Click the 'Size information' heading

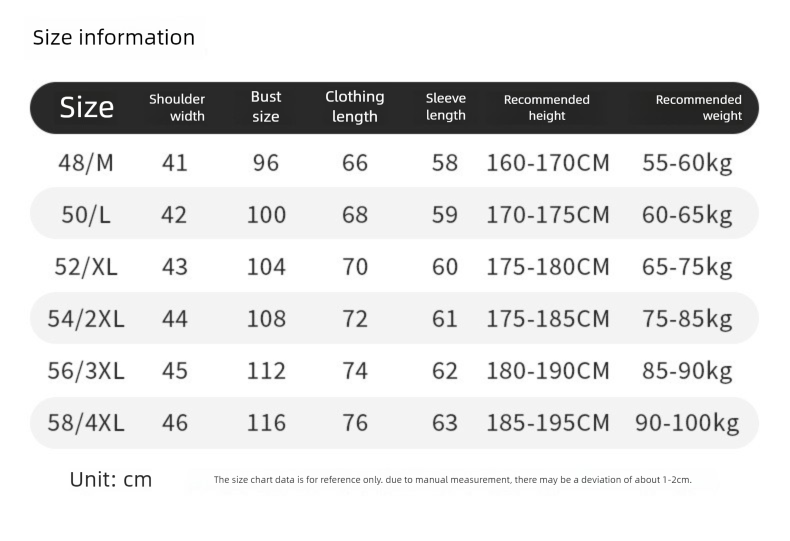tap(114, 38)
